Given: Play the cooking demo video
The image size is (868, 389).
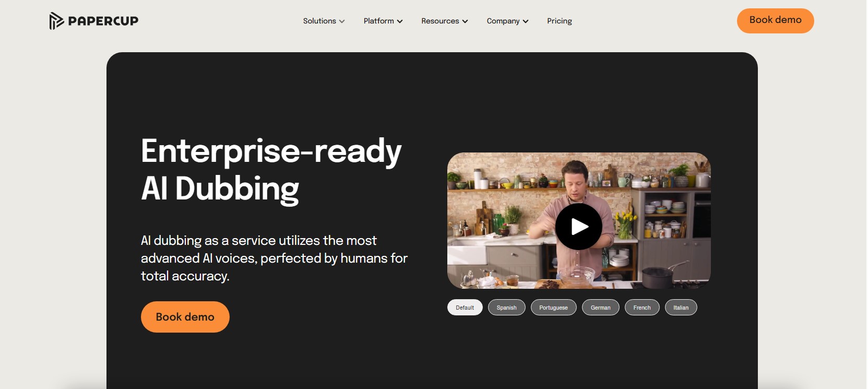Looking at the screenshot, I should point(578,227).
